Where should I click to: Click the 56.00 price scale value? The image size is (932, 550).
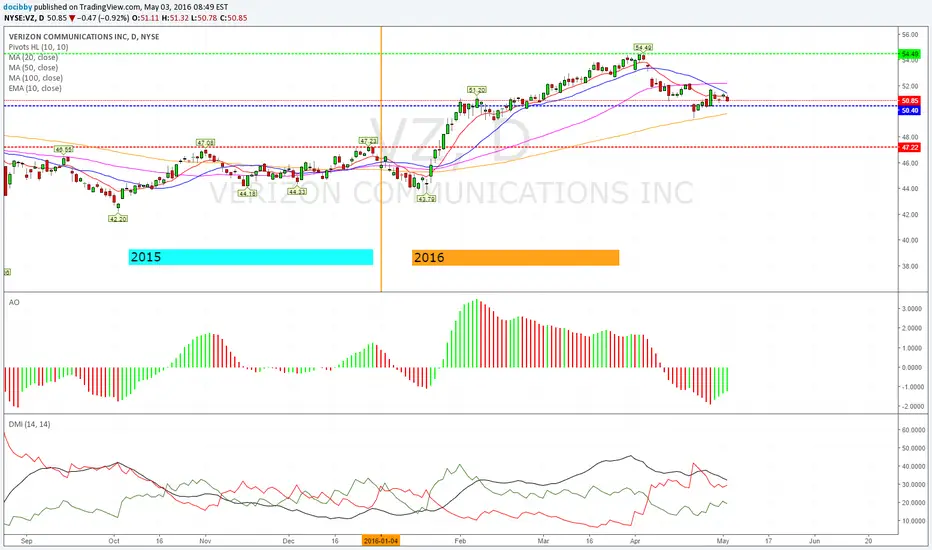[910, 35]
